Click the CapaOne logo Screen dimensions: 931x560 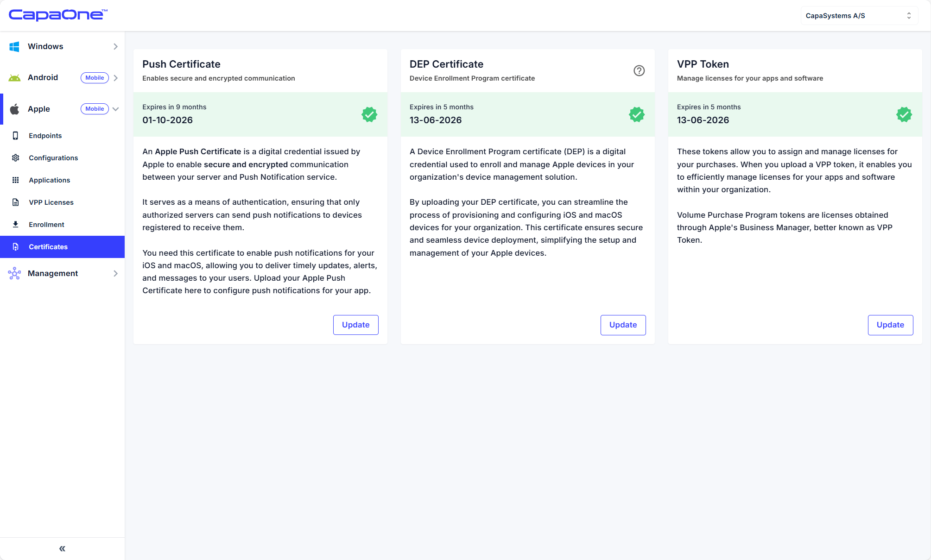click(58, 15)
